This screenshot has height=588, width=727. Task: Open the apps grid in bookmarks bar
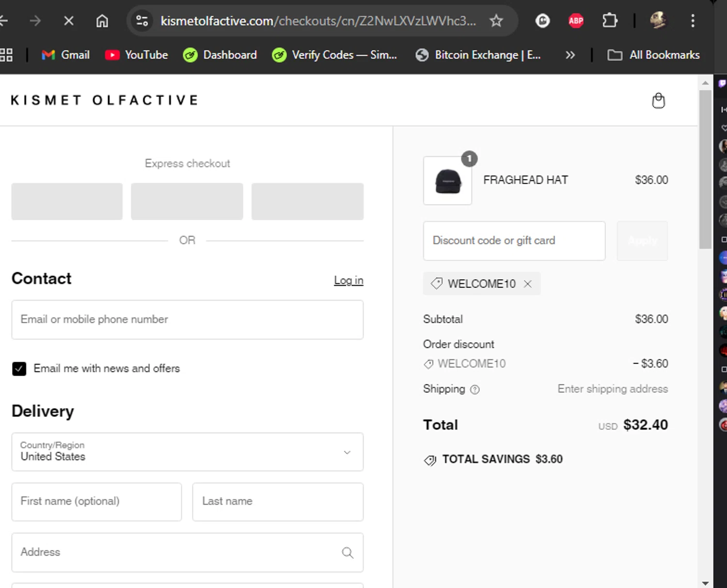6,55
